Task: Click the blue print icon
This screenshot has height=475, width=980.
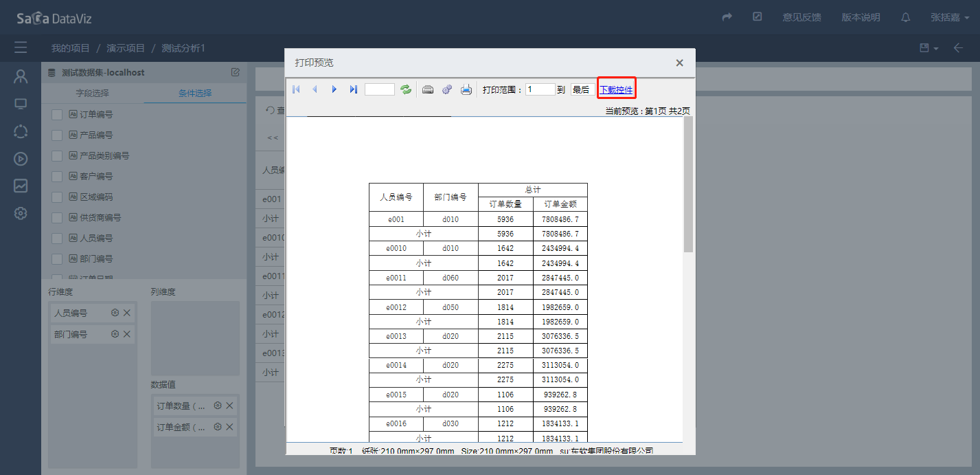Action: click(466, 89)
